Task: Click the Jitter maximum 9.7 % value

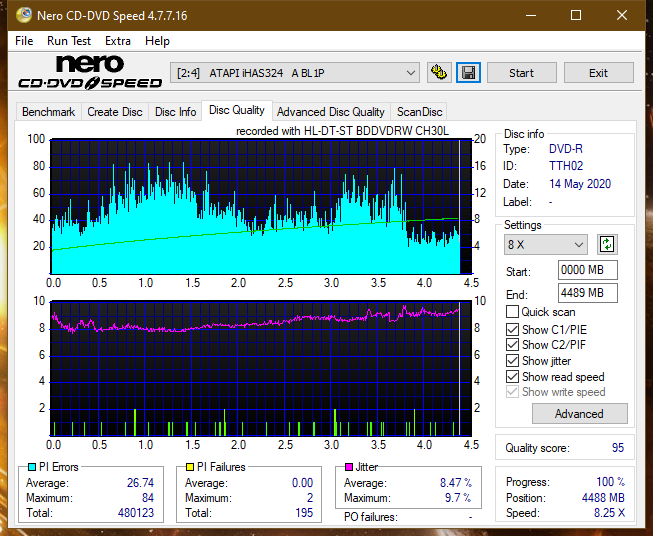Action: [458, 498]
